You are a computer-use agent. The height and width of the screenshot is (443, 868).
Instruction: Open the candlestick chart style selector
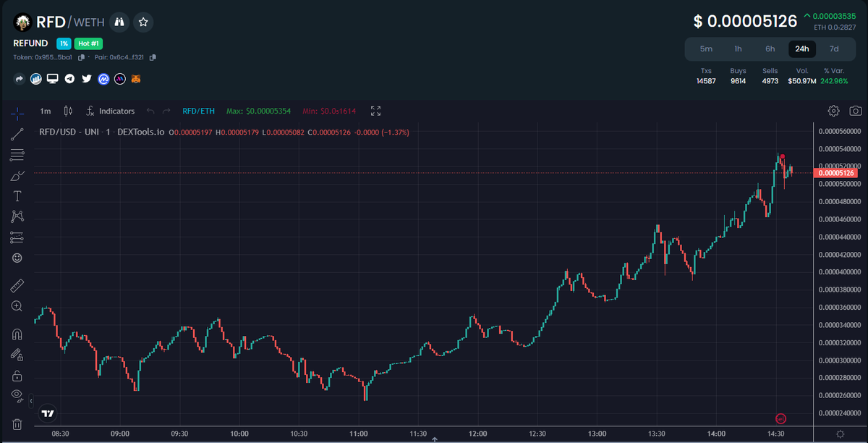click(x=69, y=111)
